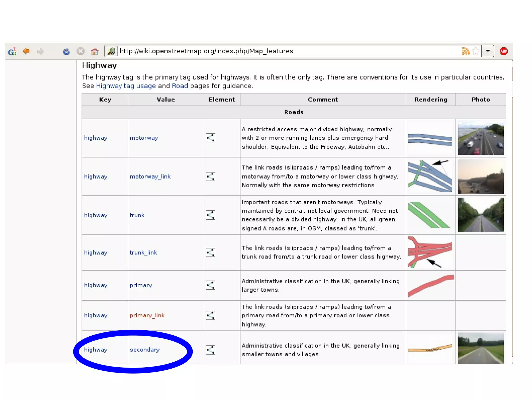The height and width of the screenshot is (399, 532).
Task: Click the Reload page icon
Action: point(66,51)
